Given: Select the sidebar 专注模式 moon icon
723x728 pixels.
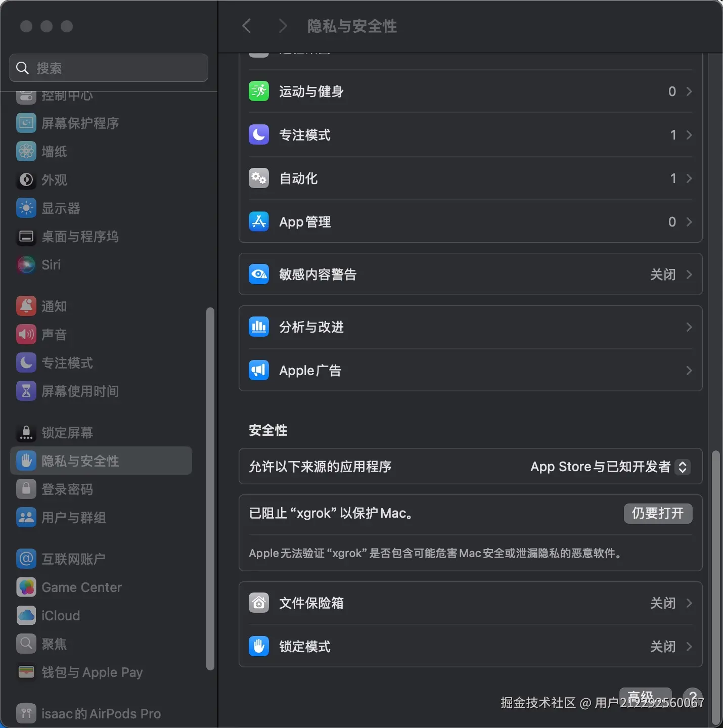Looking at the screenshot, I should click(x=26, y=362).
